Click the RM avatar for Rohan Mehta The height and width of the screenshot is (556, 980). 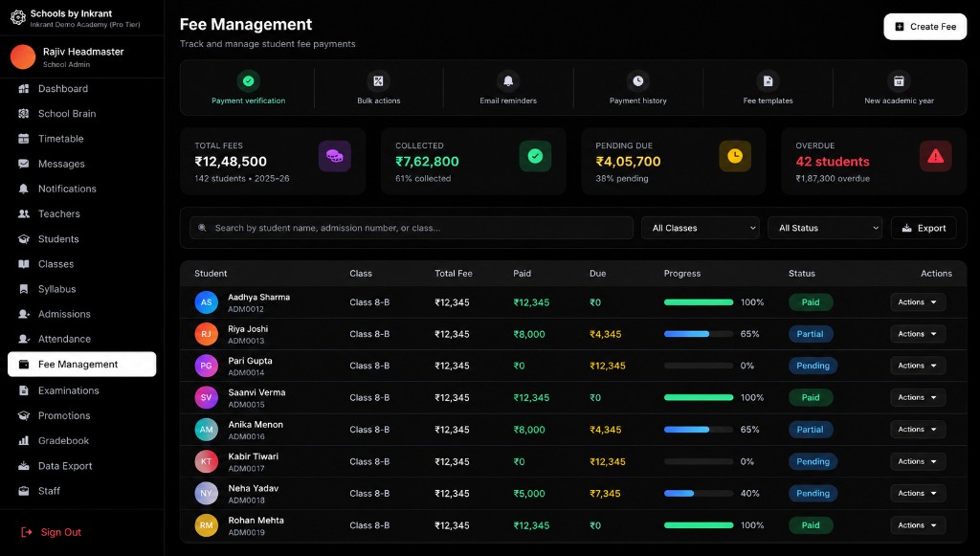[x=207, y=525]
